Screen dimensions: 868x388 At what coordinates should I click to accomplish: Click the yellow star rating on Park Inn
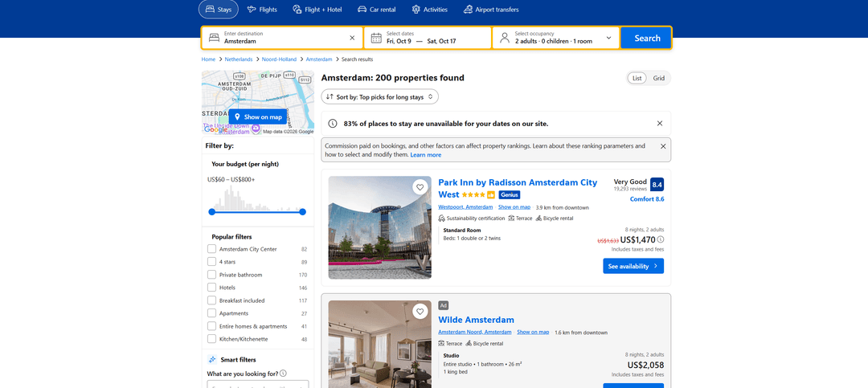(x=473, y=195)
